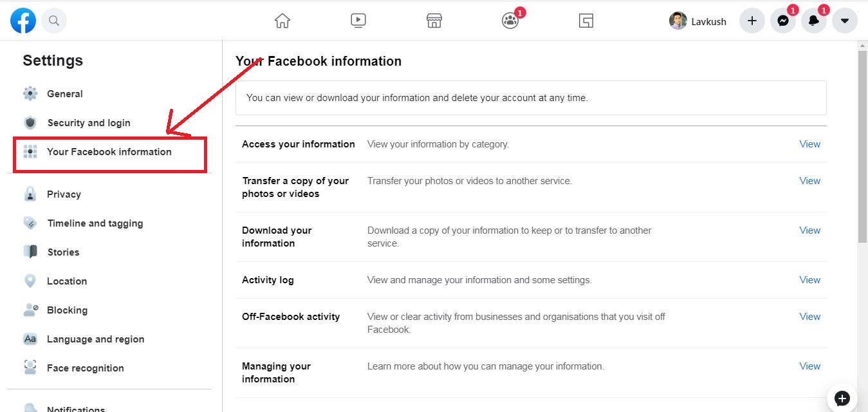Open the Lavkush profile picture
This screenshot has height=412, width=868.
[x=678, y=21]
